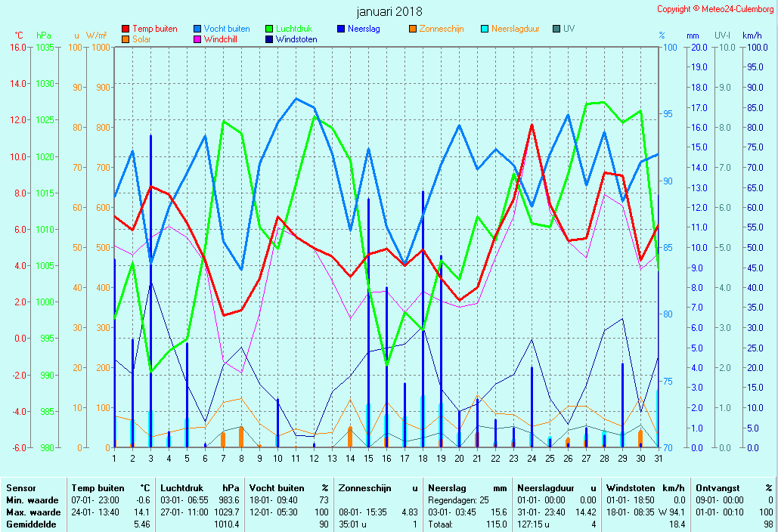Select the cyan Neerslagduur legend swatch

pos(485,29)
